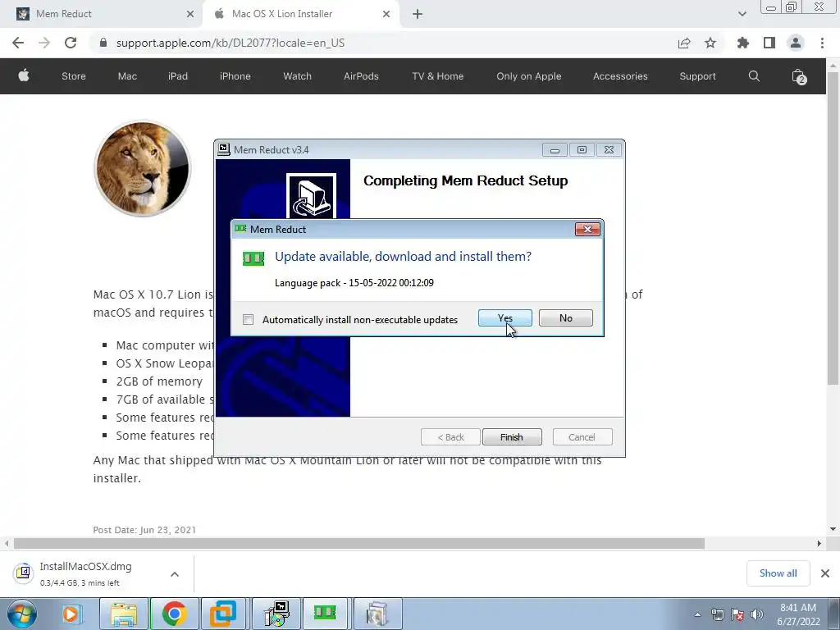Click the vertical page scrollbar thumb
Image resolution: width=840 pixels, height=630 pixels.
point(833,228)
